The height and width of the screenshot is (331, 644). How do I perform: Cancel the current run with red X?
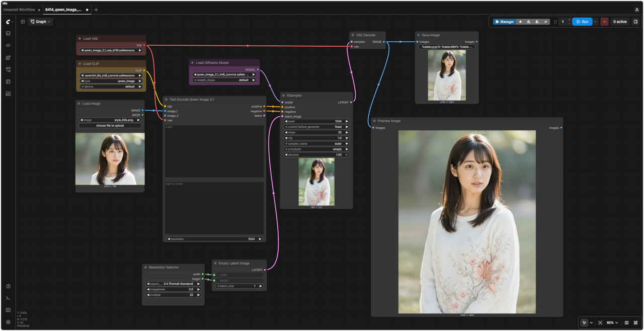(604, 22)
